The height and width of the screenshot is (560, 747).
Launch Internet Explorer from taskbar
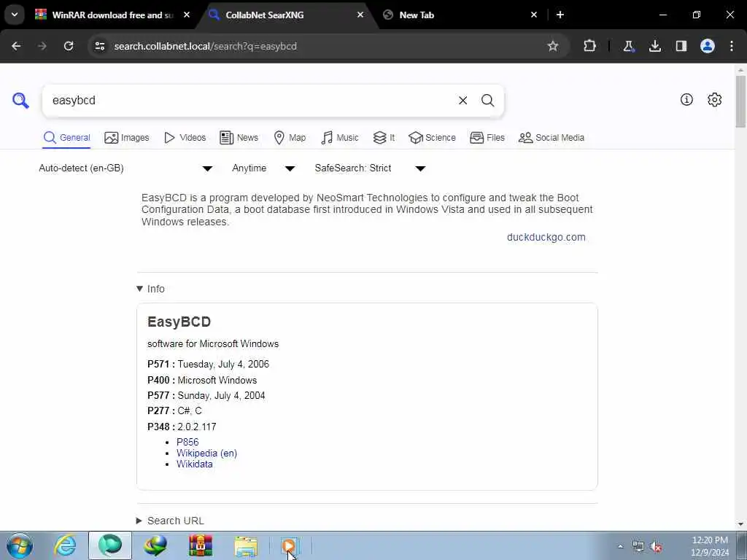(65, 545)
